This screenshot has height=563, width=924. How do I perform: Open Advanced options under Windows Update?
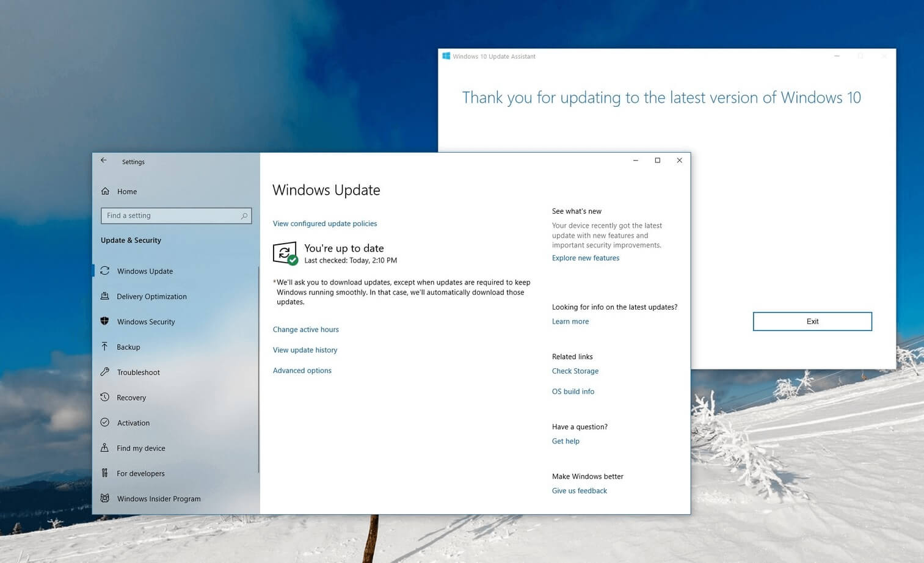click(302, 370)
